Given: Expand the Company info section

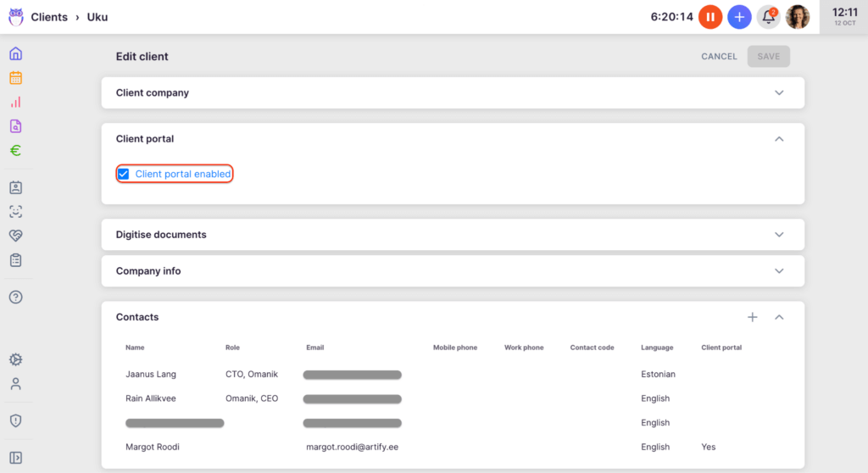Looking at the screenshot, I should [x=779, y=271].
